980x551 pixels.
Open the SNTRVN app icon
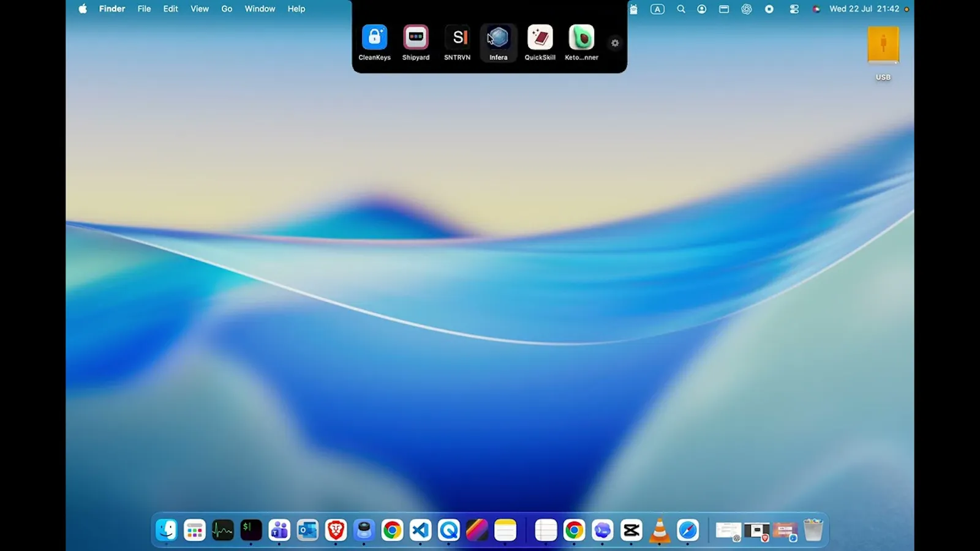pyautogui.click(x=458, y=37)
